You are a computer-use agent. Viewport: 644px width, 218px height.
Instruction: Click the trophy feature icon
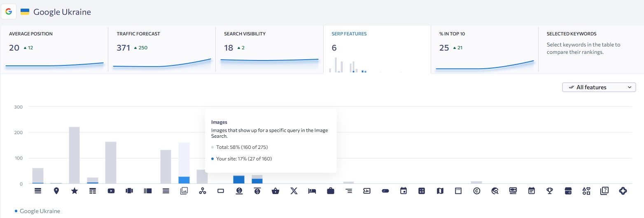(x=550, y=191)
